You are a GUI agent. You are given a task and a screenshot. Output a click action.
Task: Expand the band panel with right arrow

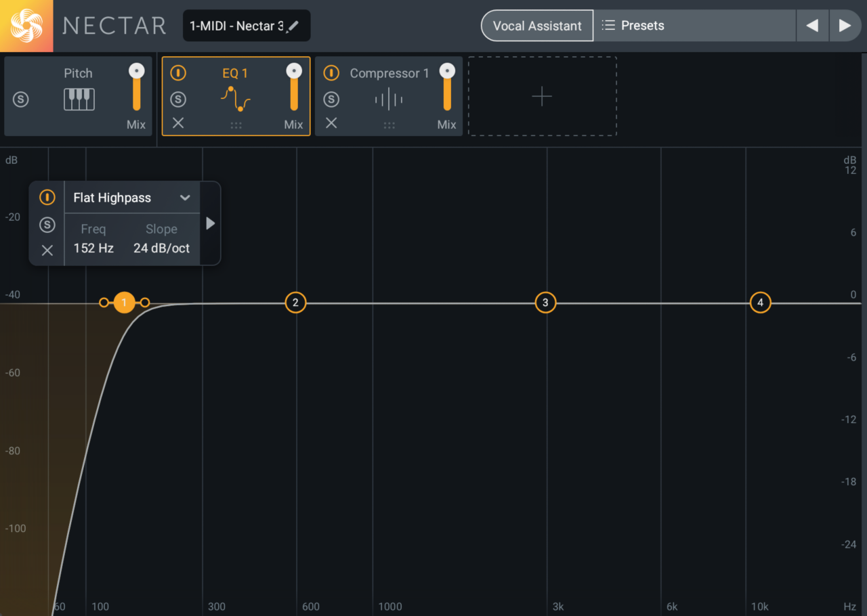pyautogui.click(x=211, y=223)
